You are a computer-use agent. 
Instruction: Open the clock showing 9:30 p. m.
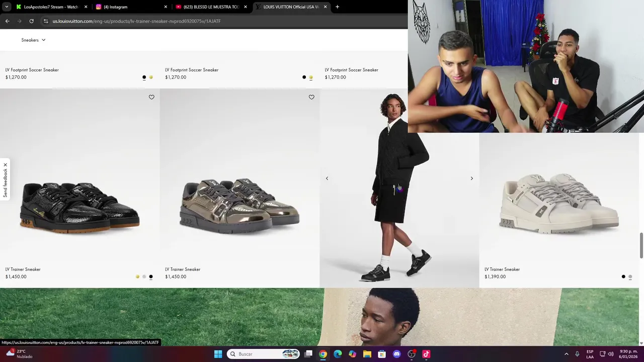629,354
